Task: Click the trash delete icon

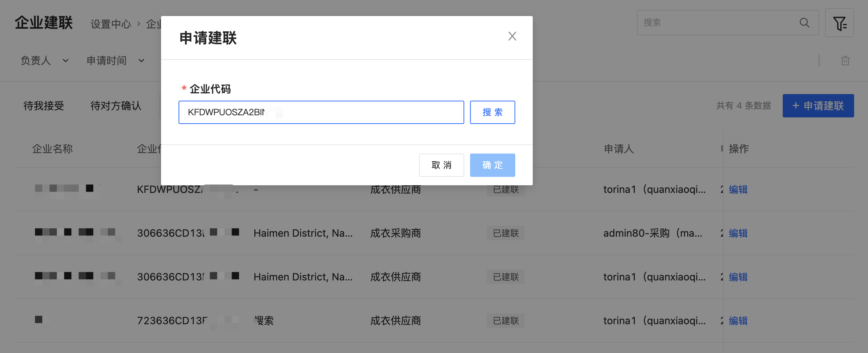Action: (845, 61)
